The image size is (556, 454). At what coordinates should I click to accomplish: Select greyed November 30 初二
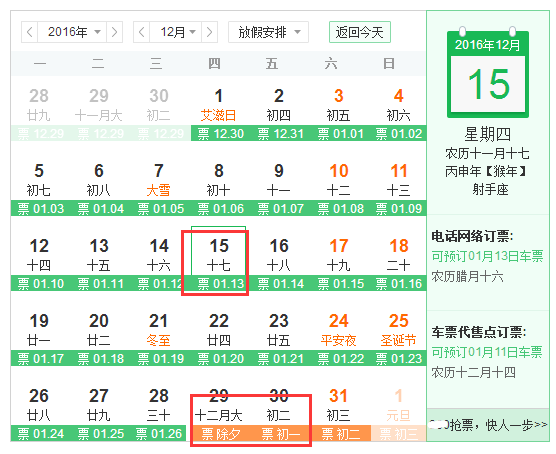tap(159, 105)
